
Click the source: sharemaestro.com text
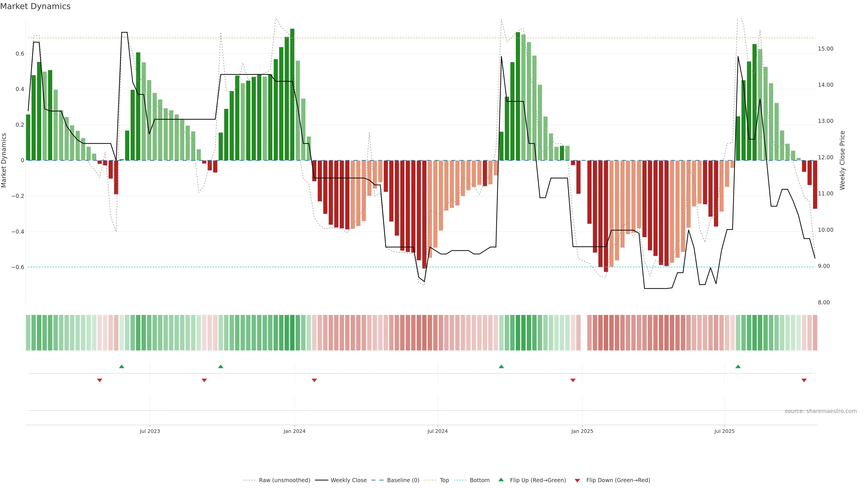(x=821, y=411)
